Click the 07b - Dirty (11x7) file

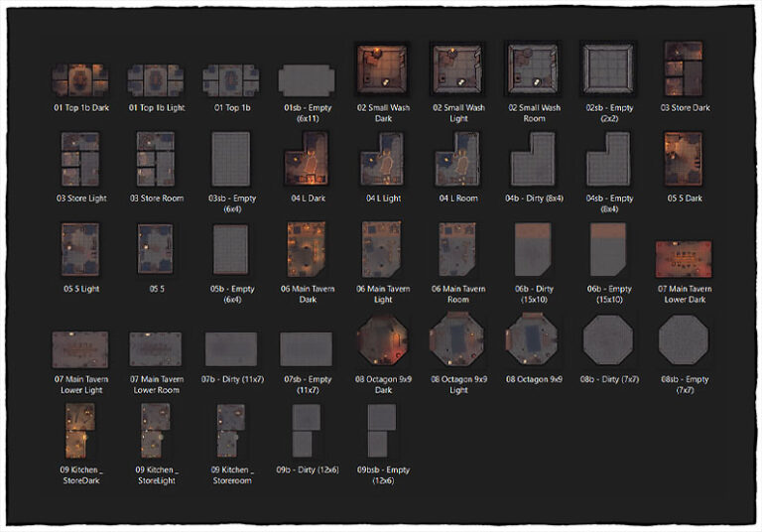pos(231,349)
